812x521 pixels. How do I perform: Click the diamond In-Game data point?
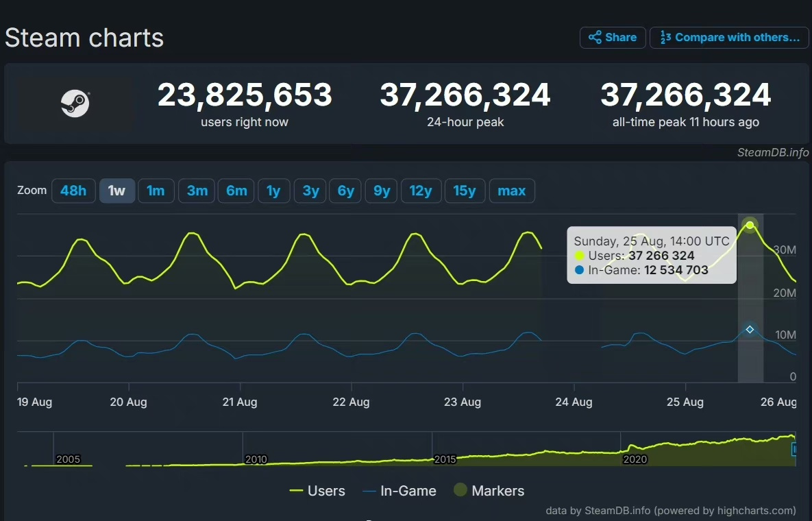[x=750, y=329]
